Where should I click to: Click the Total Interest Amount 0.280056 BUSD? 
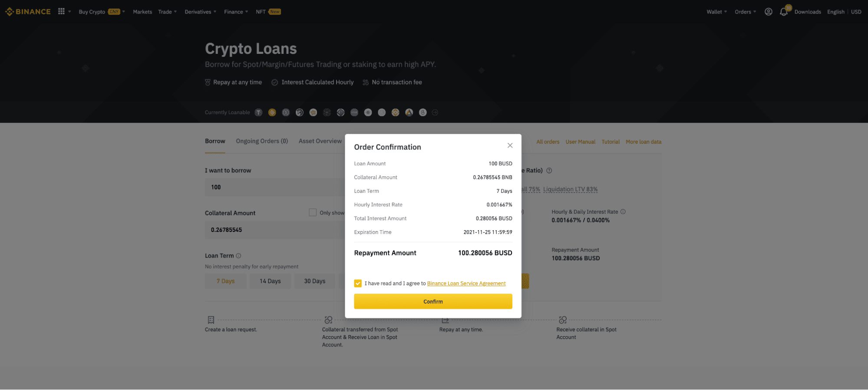coord(494,218)
